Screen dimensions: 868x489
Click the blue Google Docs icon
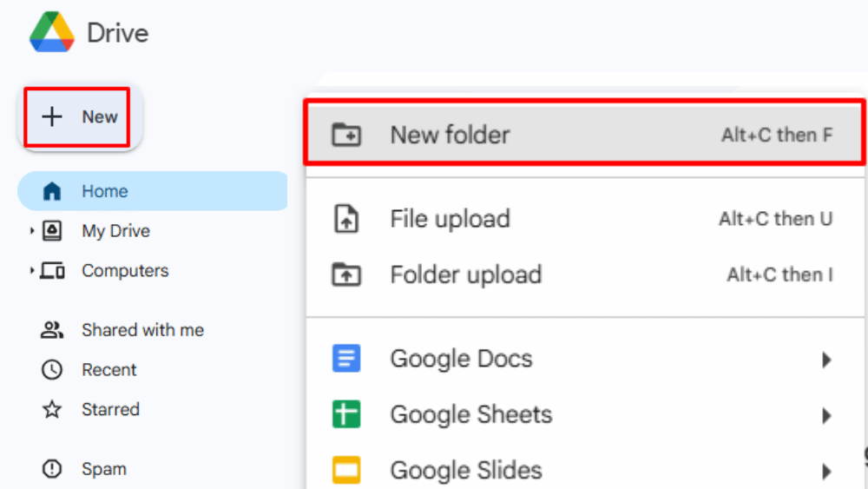(346, 359)
